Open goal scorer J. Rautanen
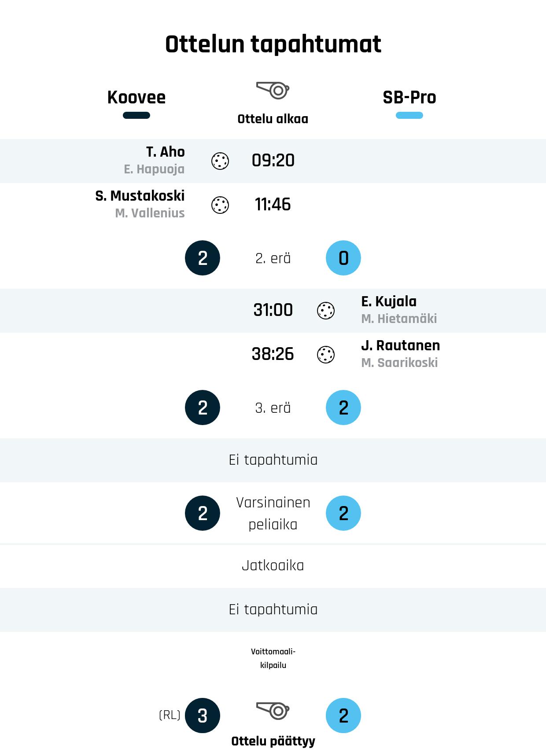 (x=401, y=345)
